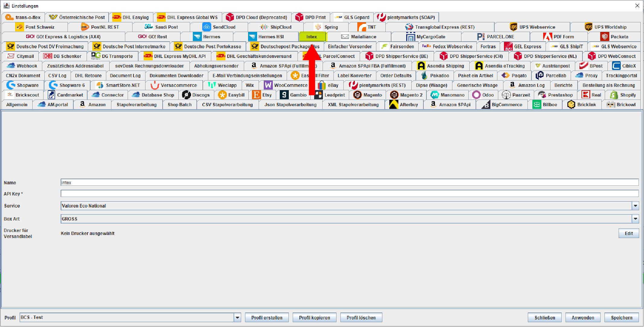Click the Anwenden button
Viewport: 644px width, 327px height.
point(583,317)
